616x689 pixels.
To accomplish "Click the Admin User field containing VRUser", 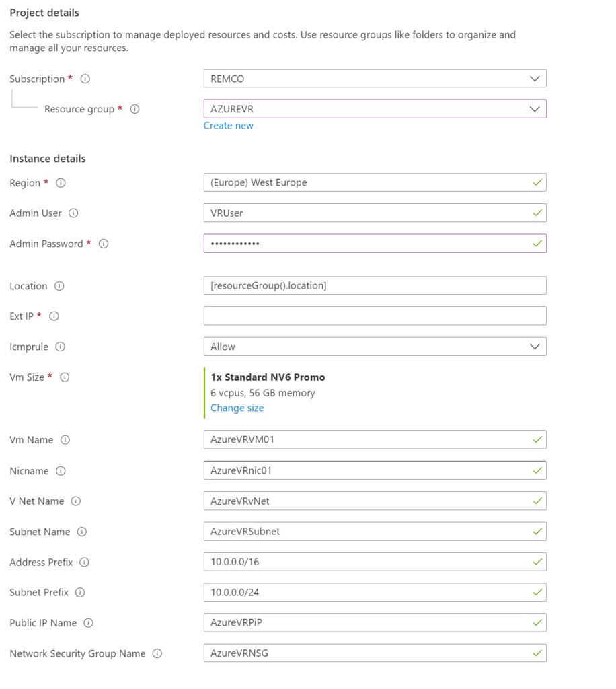I will pos(375,213).
